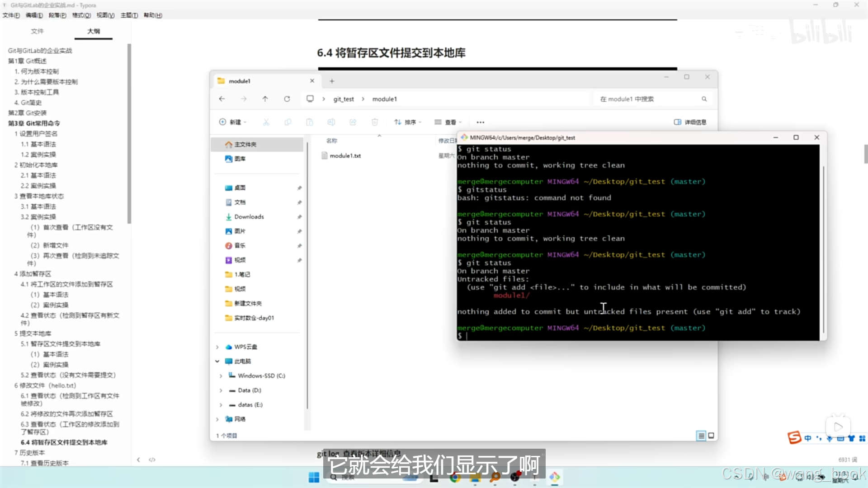Screen dimensions: 868x488
Task: Click the search box 在 module1 中搜索
Action: 653,99
